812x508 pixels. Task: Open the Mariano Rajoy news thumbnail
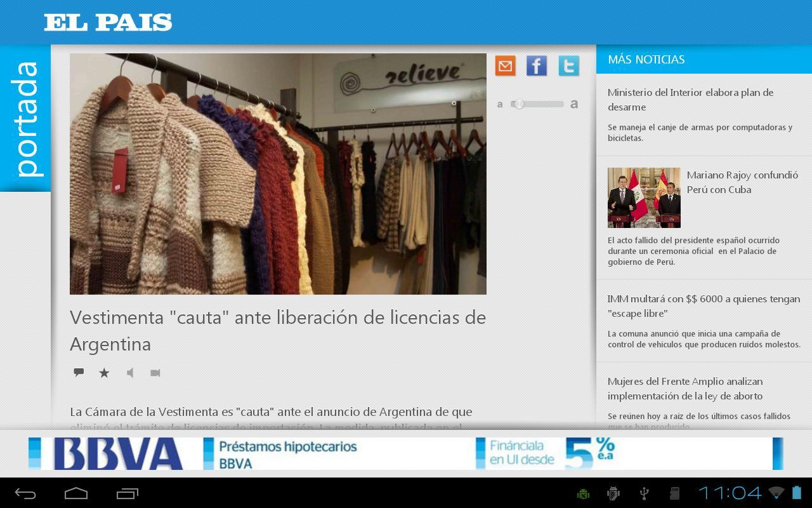point(644,197)
